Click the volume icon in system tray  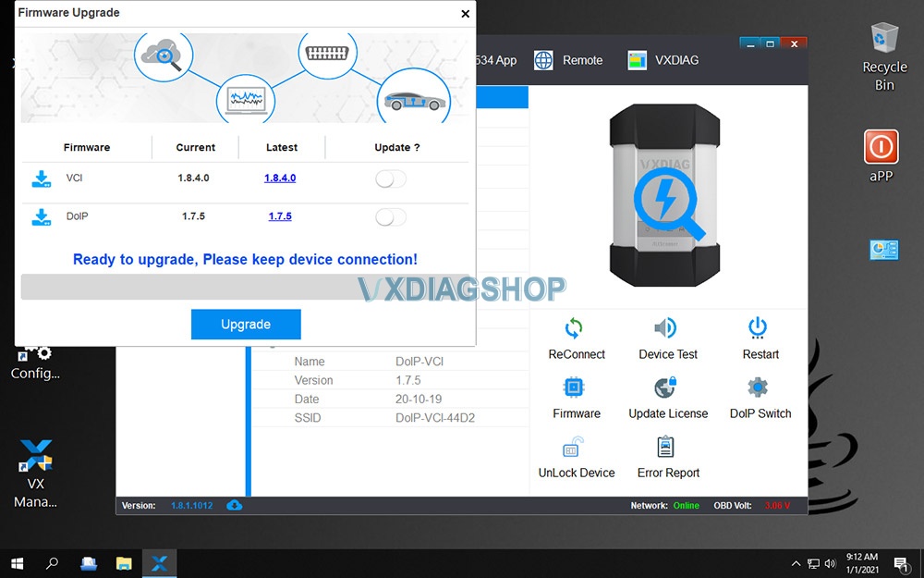(x=831, y=564)
